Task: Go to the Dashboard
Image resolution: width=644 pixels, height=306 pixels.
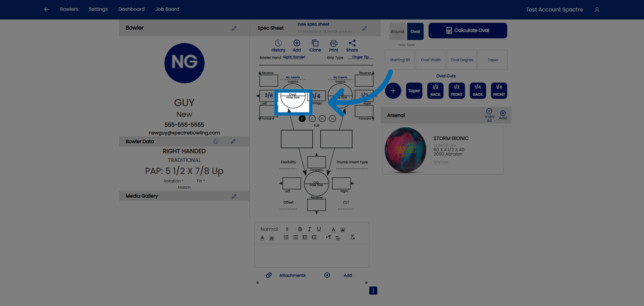Action: pos(131,9)
